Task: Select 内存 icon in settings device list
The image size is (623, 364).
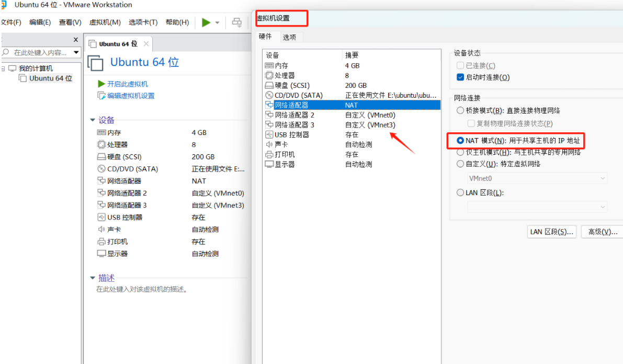Action: [x=269, y=65]
